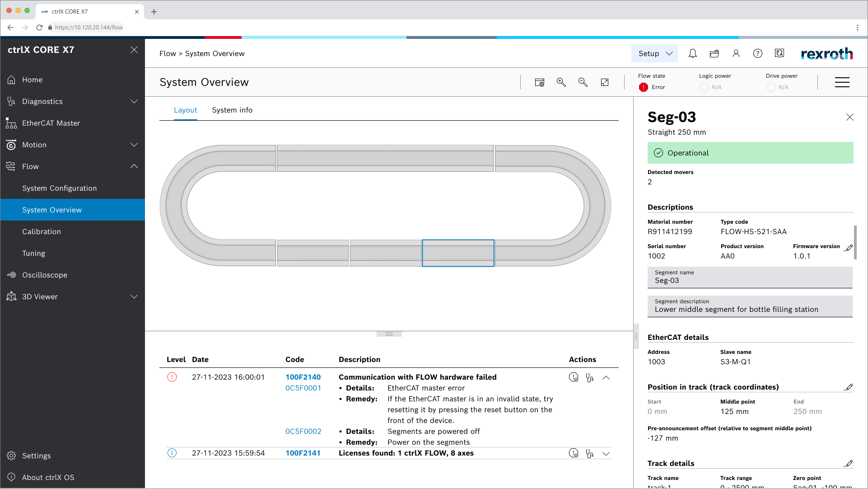Screen dimensions: 868x489
Task: Open the layout view settings icon
Action: tap(539, 82)
